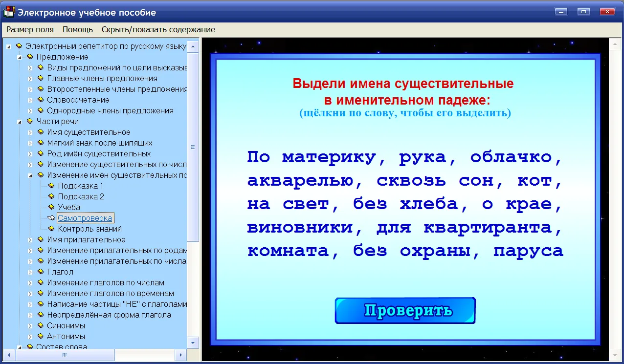Close the Электронное учебное пособие window
Screen dimensions: 624x364
[608, 11]
